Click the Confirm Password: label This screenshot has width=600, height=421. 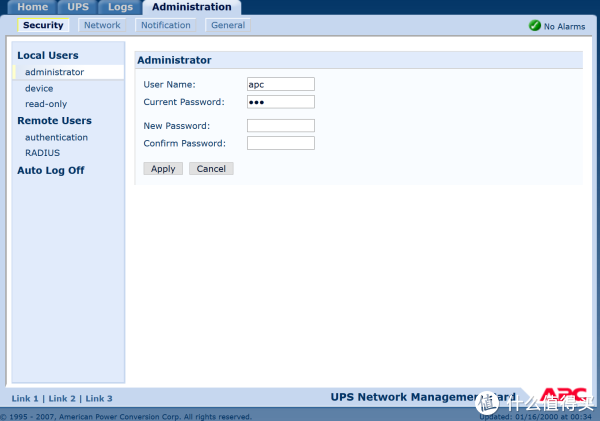(x=184, y=144)
